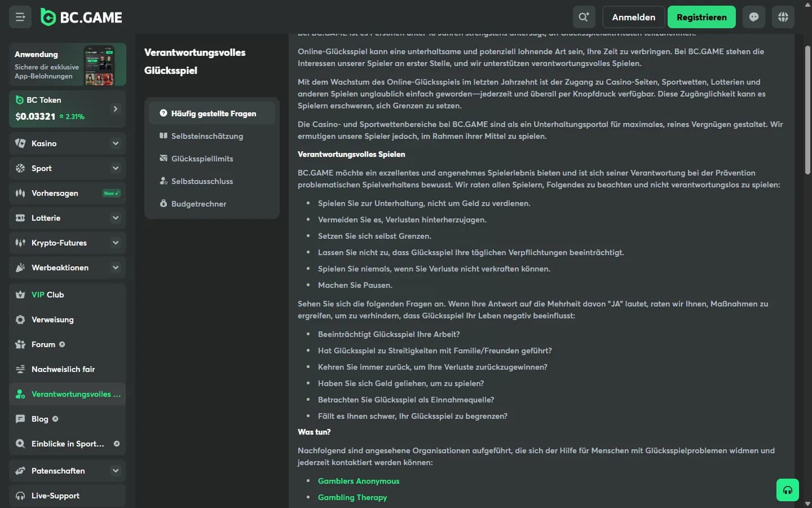Click the Glücksspiellimits icon
The height and width of the screenshot is (508, 812).
(164, 158)
